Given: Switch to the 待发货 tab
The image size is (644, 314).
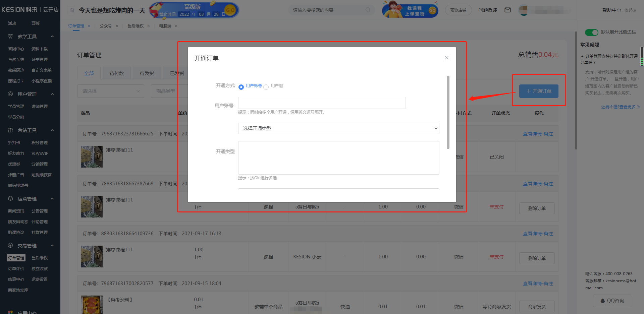Looking at the screenshot, I should point(147,73).
